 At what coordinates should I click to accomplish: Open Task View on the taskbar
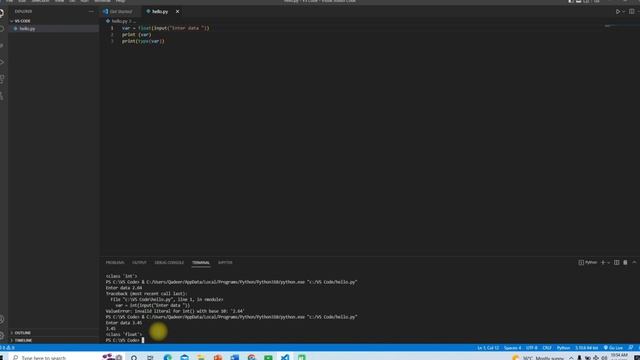[150, 358]
